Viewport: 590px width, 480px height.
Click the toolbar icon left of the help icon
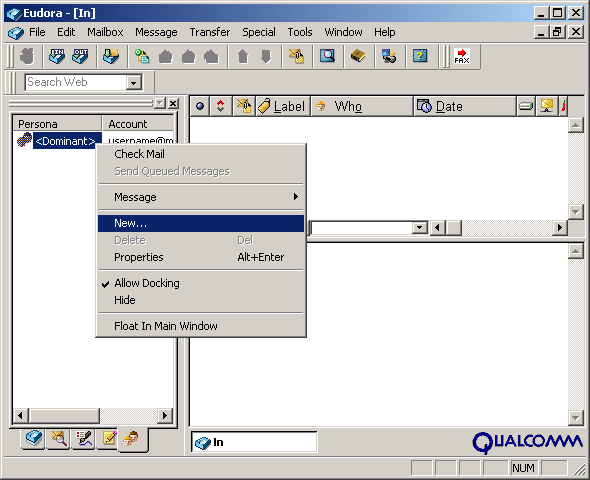point(389,56)
